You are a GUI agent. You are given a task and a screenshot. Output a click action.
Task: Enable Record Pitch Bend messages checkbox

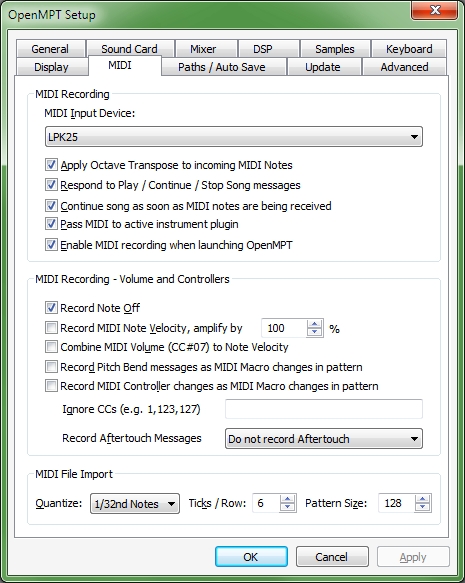tap(51, 367)
